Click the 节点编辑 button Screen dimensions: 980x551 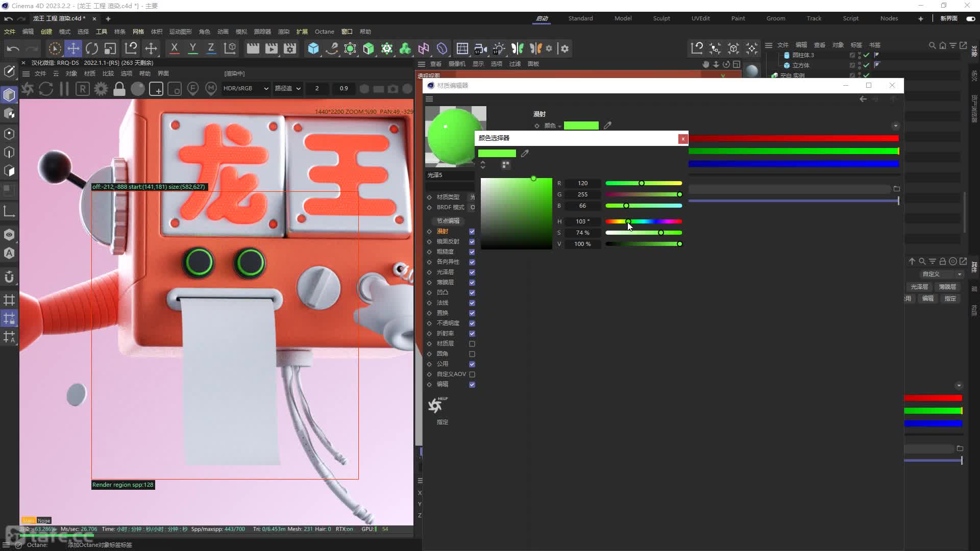click(448, 221)
